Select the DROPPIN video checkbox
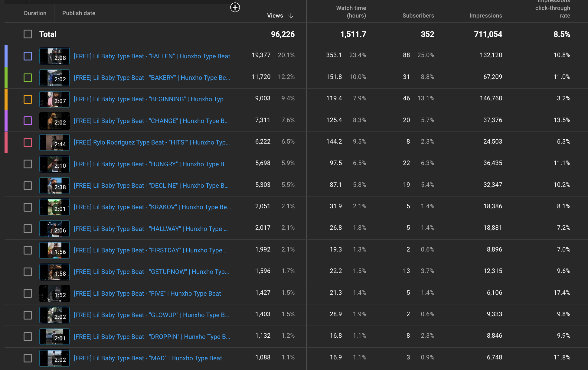 [x=28, y=337]
